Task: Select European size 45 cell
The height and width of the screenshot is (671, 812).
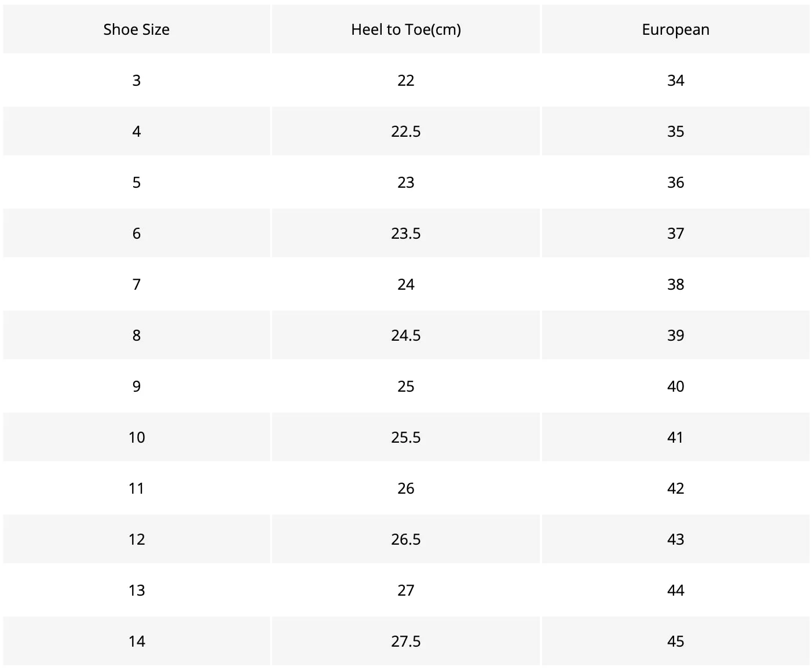Action: click(675, 641)
